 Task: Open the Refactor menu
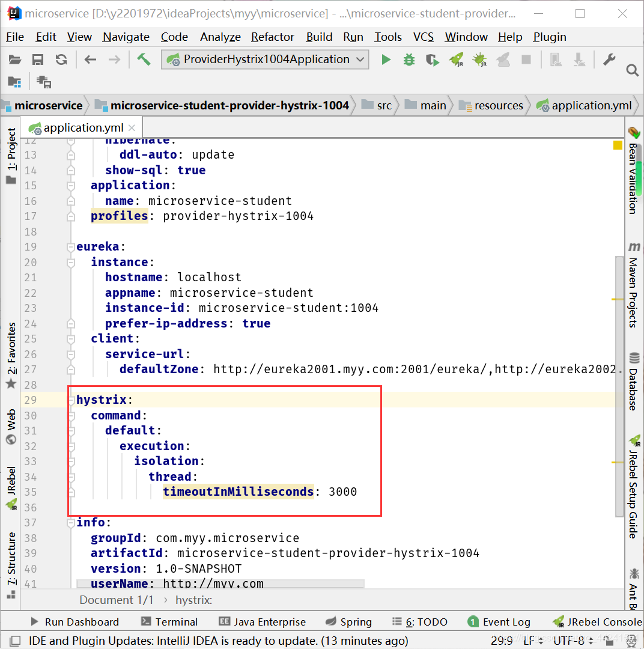pos(272,37)
